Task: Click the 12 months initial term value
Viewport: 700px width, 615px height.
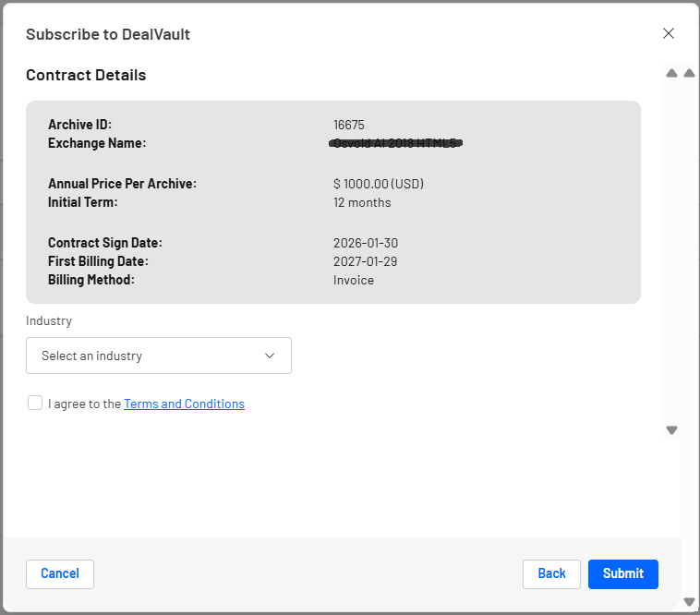Action: pos(362,202)
